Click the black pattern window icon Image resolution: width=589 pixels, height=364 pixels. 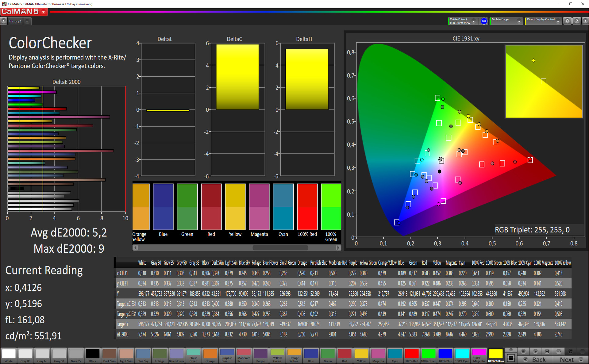tap(511, 358)
